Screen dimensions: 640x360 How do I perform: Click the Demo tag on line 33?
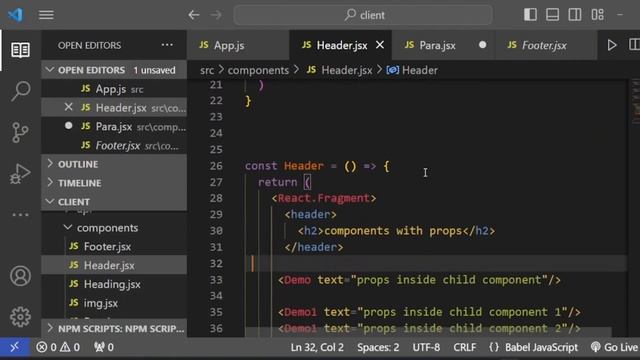point(297,280)
